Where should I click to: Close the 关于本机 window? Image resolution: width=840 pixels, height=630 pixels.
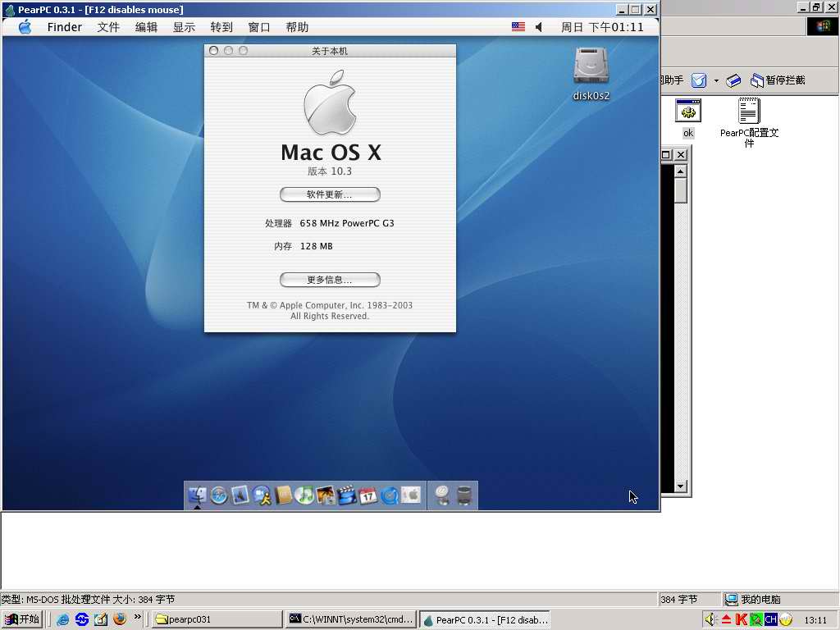click(x=214, y=50)
